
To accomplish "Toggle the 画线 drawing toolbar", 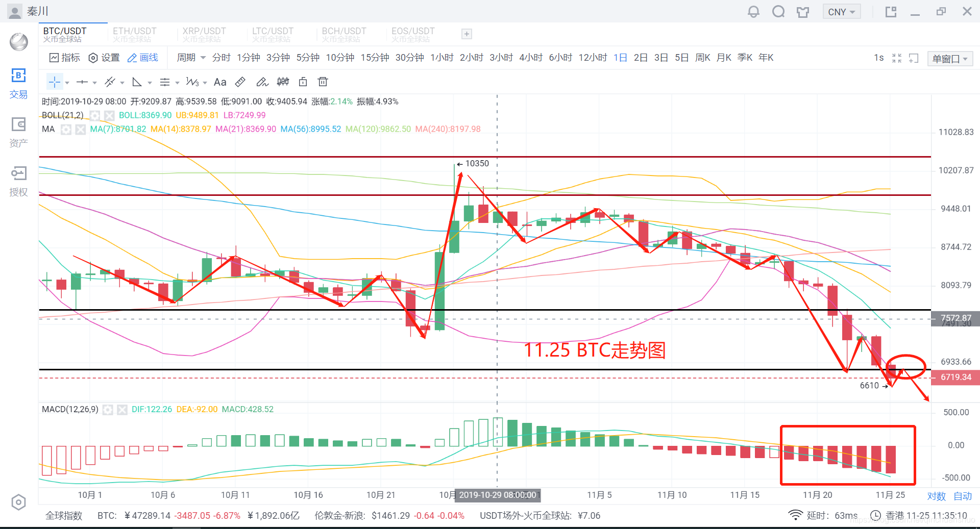I will [143, 58].
